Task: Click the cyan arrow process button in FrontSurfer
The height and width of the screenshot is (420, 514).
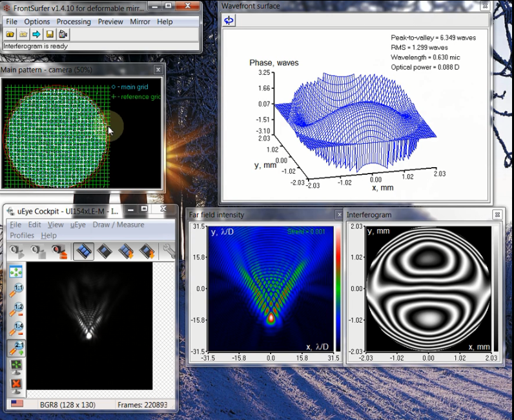Action: pyautogui.click(x=36, y=34)
